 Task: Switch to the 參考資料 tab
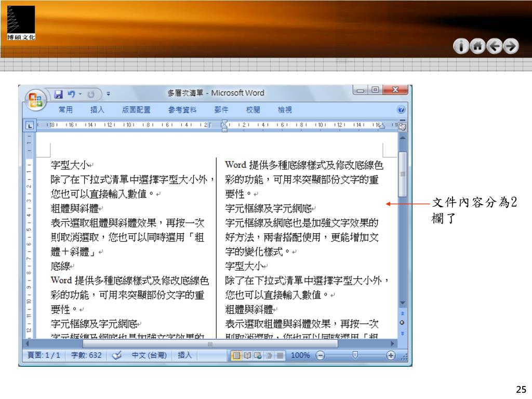182,110
